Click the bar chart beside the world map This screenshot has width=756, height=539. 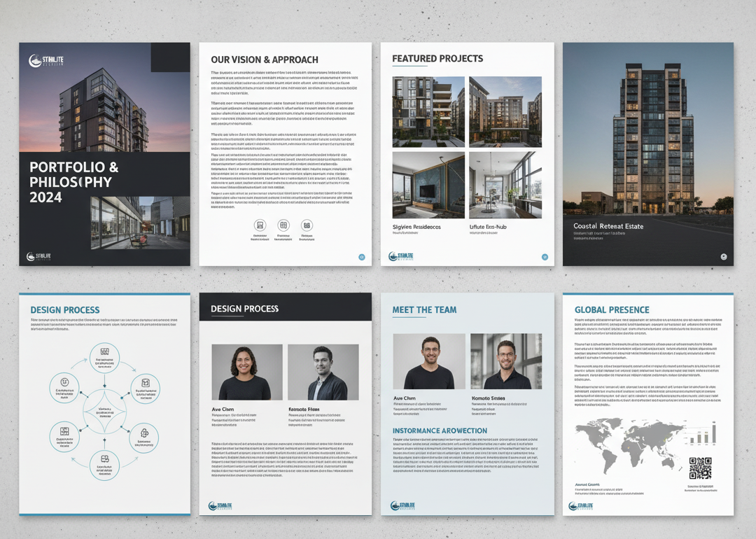[x=702, y=435]
